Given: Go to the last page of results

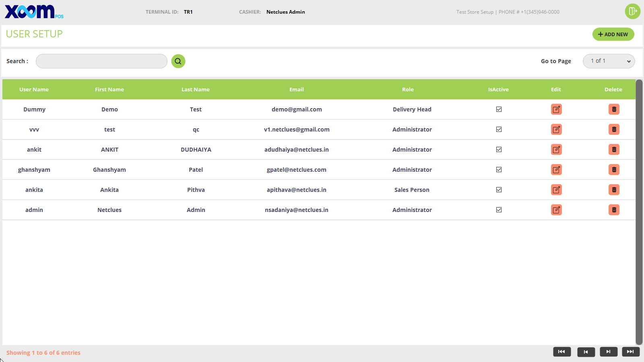Looking at the screenshot, I should tap(630, 352).
